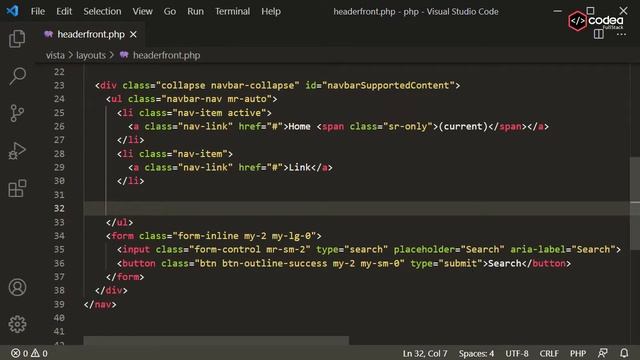Viewport: 640px width, 360px height.
Task: Click the split editor icon
Action: [x=599, y=34]
